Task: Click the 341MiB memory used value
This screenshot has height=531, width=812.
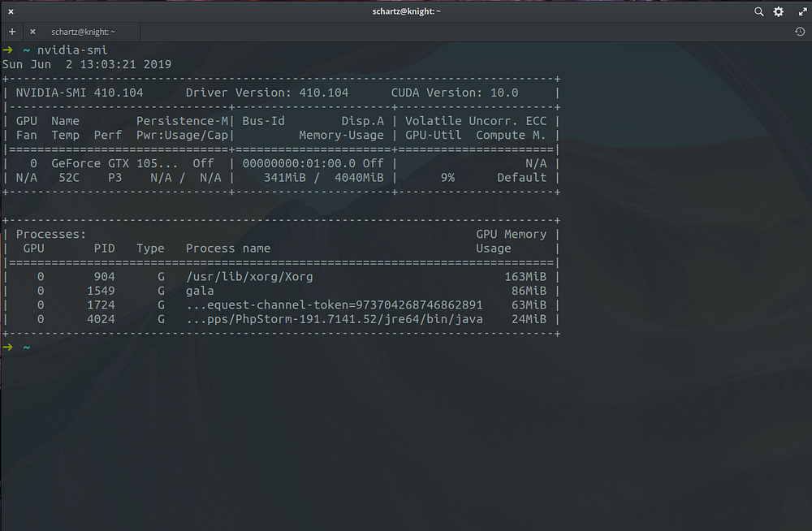Action: click(x=284, y=178)
